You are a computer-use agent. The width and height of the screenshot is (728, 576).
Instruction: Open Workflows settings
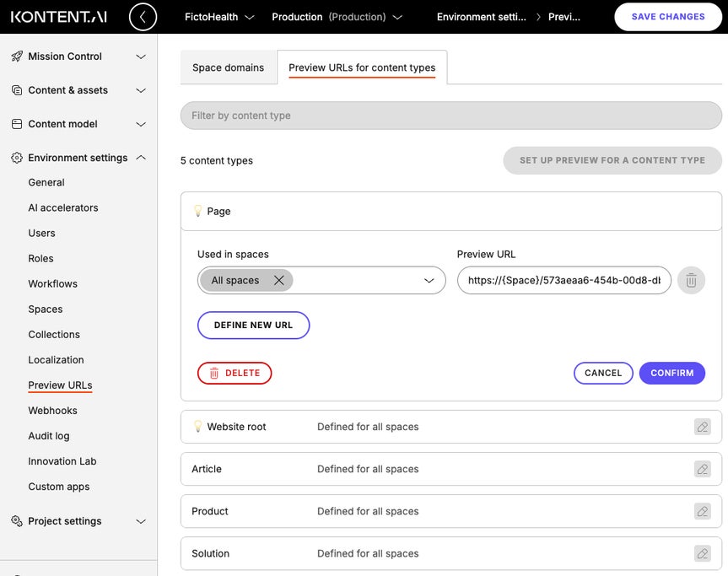(x=53, y=283)
